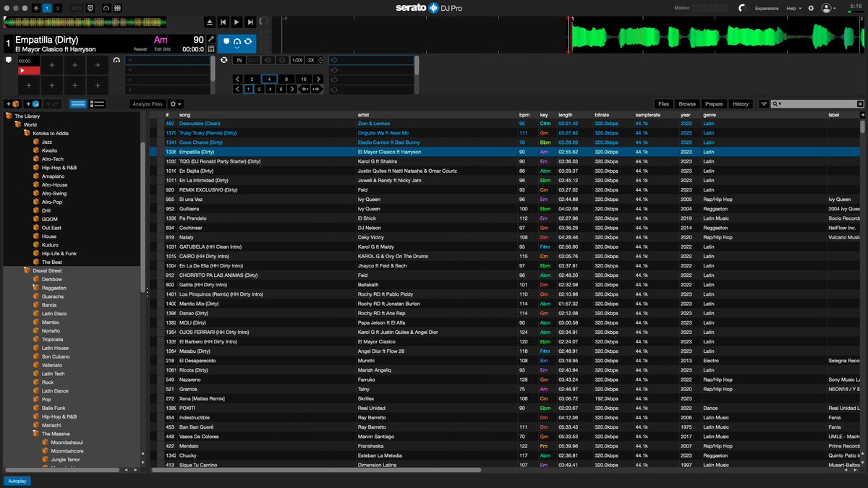Screen dimensions: 868x488
Task: Open the Analyze settings gear dropdown
Action: (175, 104)
